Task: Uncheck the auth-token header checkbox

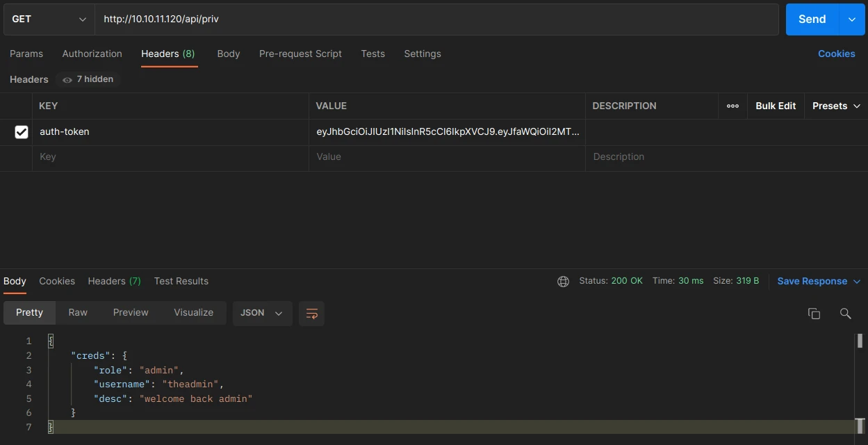Action: [22, 131]
